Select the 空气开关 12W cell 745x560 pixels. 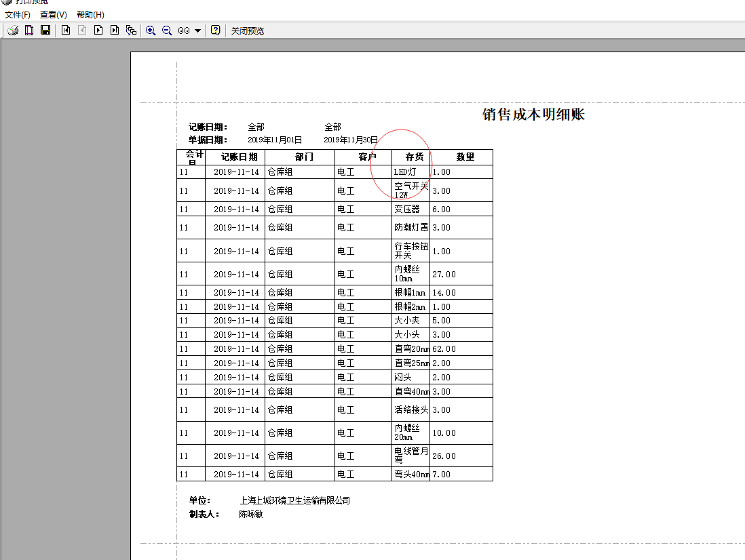[410, 191]
